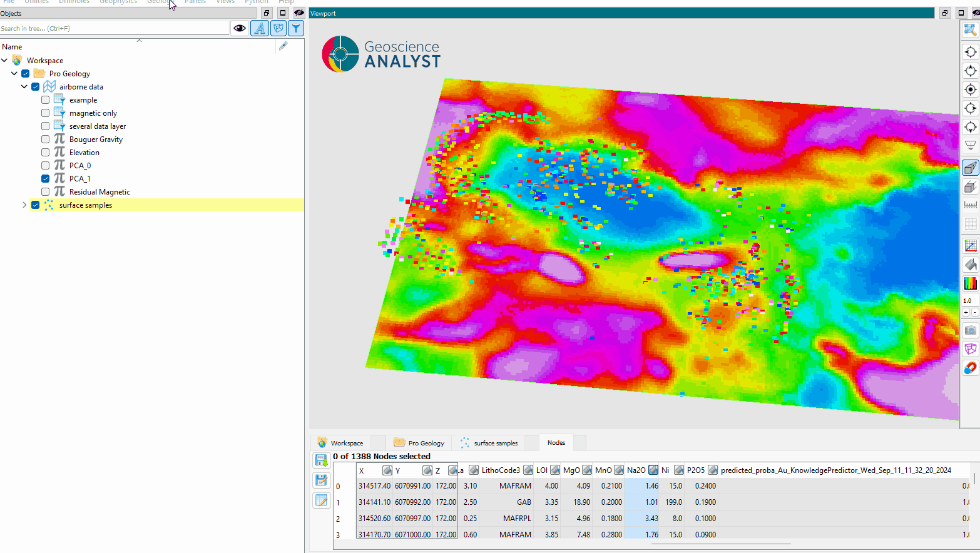
Task: Check the magnetic only checkbox
Action: pos(46,113)
